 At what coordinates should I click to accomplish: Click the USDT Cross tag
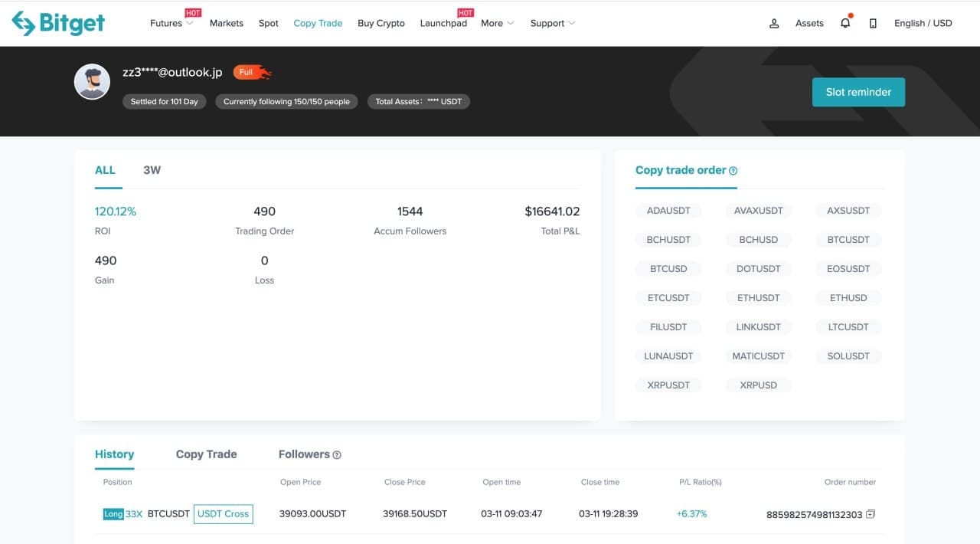(224, 514)
